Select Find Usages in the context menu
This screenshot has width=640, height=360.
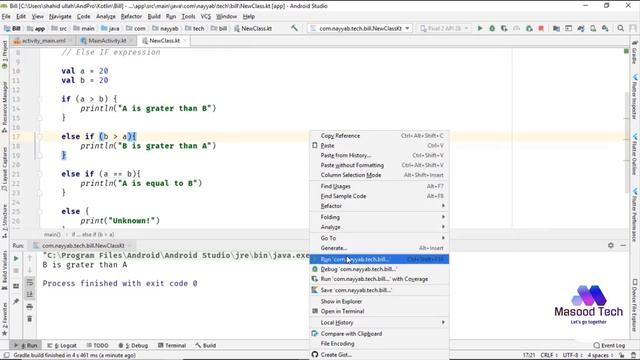[x=380, y=186]
